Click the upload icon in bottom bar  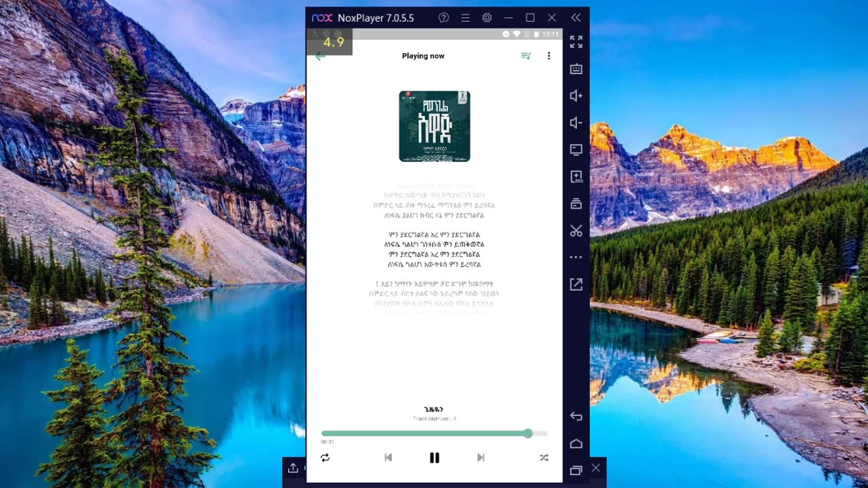coord(293,468)
